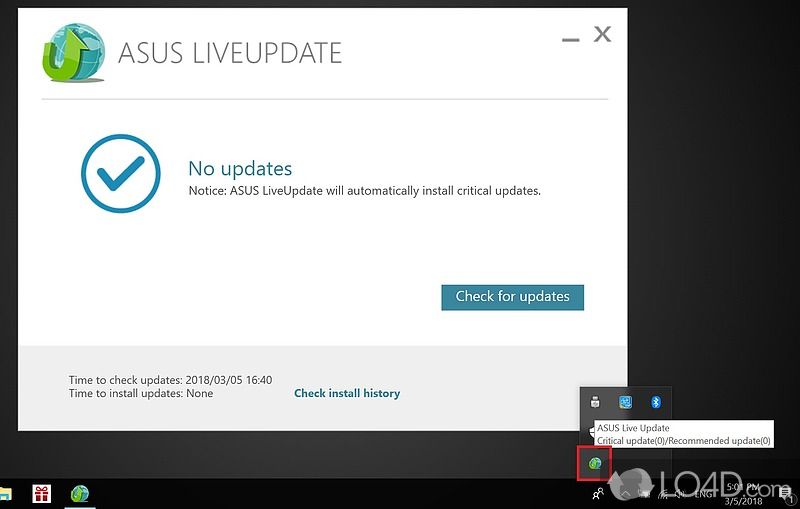Viewport: 800px width, 509px height.
Task: Open File Explorer from the taskbar
Action: click(5, 494)
